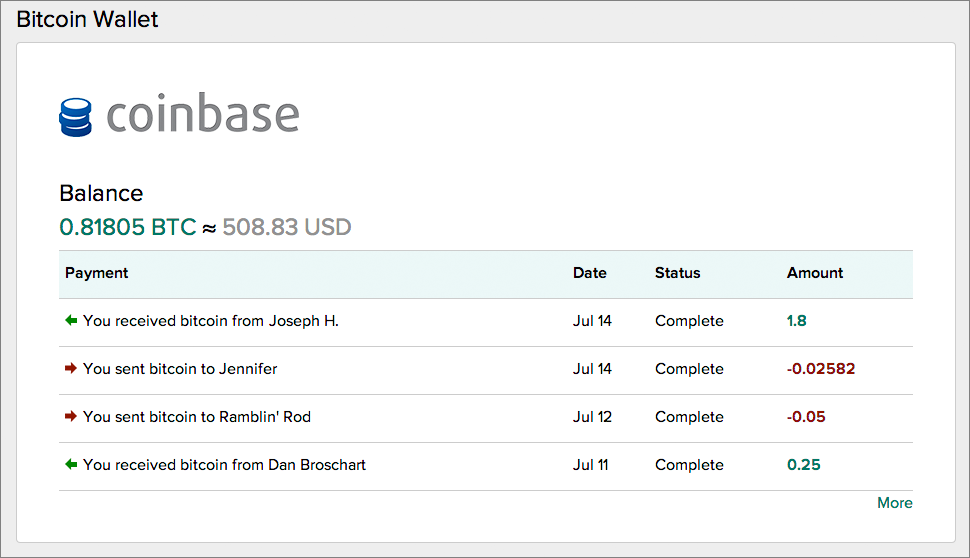The height and width of the screenshot is (558, 970).
Task: Select the Status column header
Action: pos(677,273)
